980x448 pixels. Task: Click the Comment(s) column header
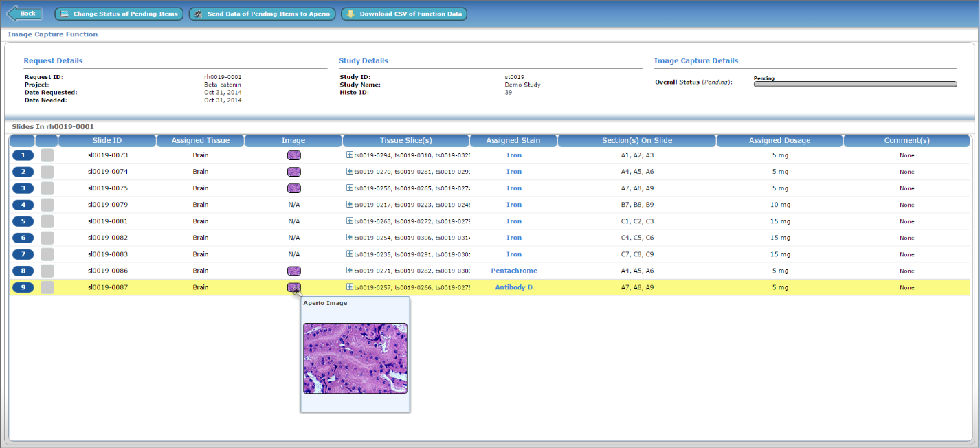point(906,141)
